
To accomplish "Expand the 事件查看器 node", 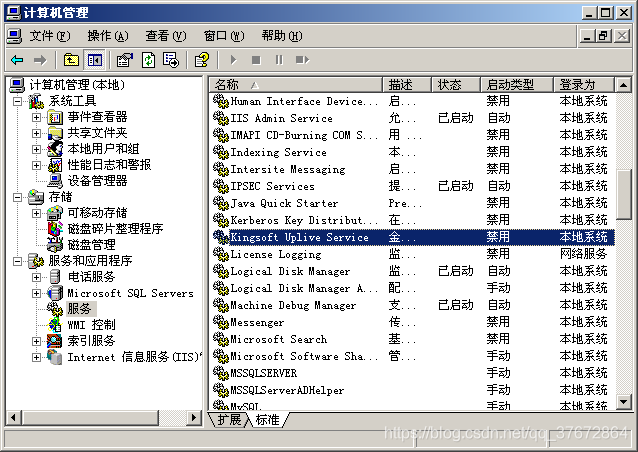I will pos(36,118).
